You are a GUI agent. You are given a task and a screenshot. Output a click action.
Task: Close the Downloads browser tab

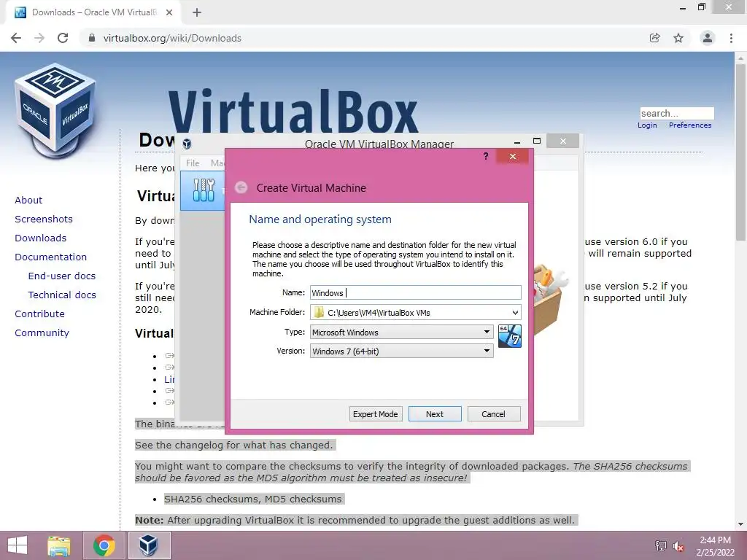(169, 12)
